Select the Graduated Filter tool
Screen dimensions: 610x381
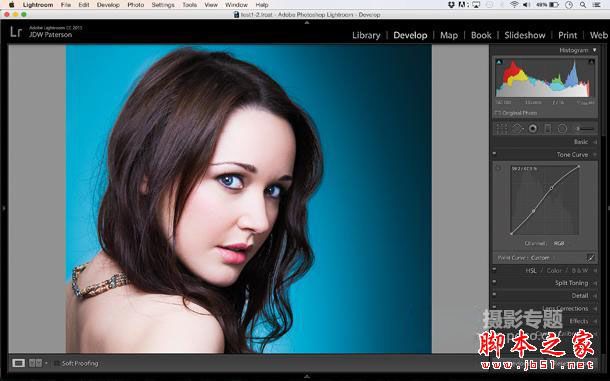coord(547,129)
